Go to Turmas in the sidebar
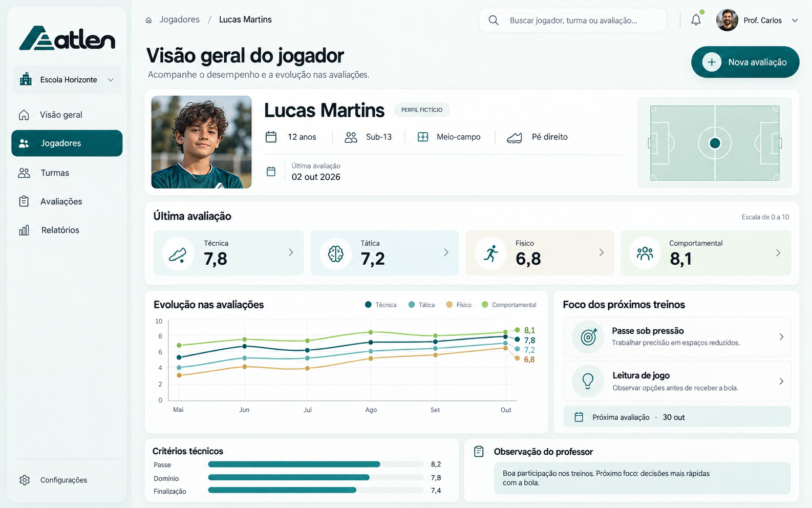The image size is (812, 508). pos(67,173)
